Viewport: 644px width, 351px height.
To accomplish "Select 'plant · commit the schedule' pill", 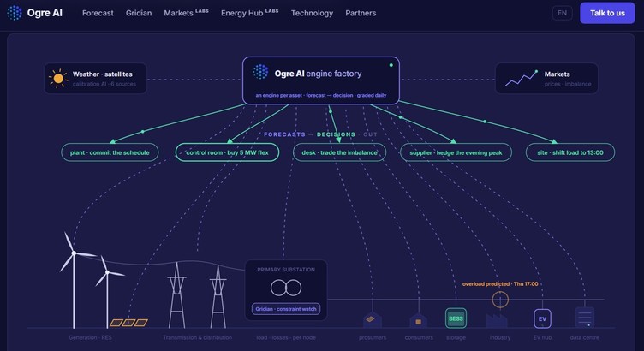I will click(x=110, y=152).
